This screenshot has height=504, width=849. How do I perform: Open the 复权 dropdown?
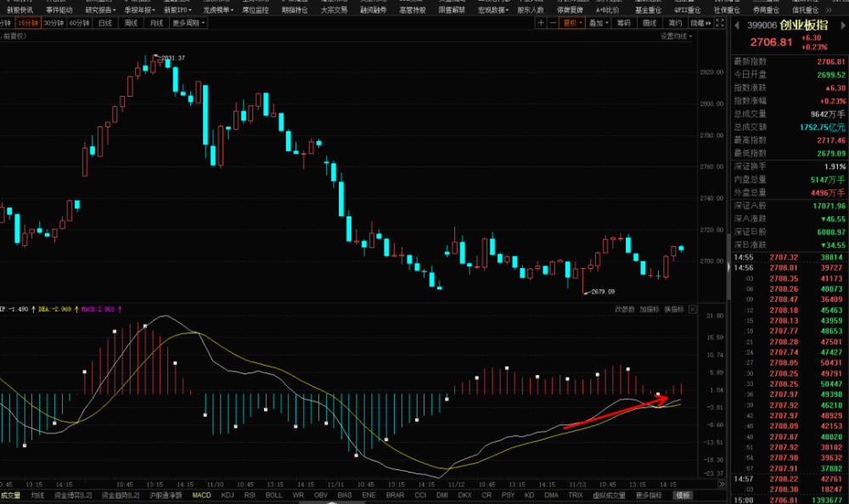(x=572, y=23)
